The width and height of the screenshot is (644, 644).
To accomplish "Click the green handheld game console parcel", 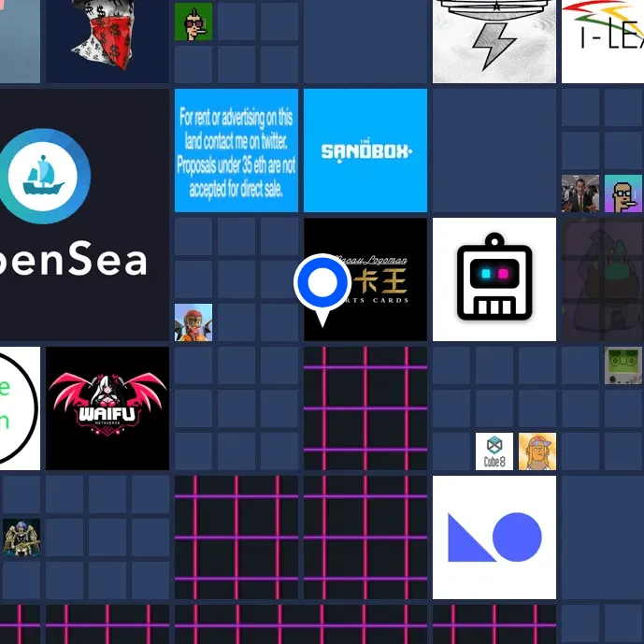I will point(623,365).
